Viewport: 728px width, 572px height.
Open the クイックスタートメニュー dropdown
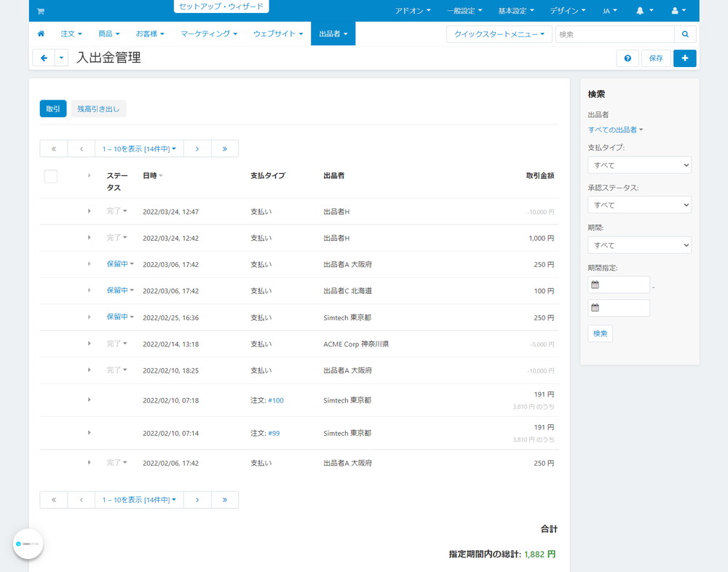tap(499, 34)
